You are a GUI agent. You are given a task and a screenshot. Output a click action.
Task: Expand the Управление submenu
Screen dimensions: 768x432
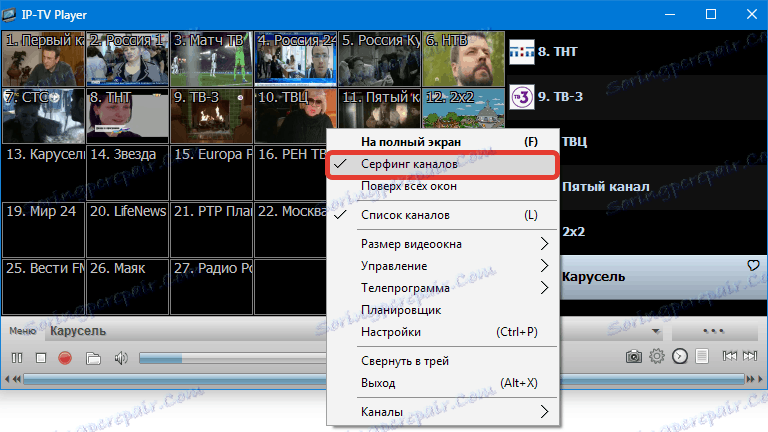click(x=443, y=266)
